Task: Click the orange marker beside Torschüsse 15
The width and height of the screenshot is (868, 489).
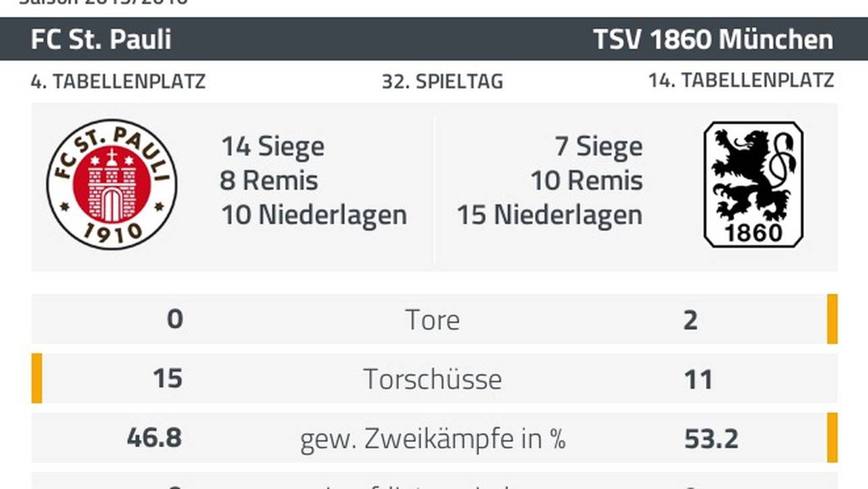Action: (x=37, y=379)
